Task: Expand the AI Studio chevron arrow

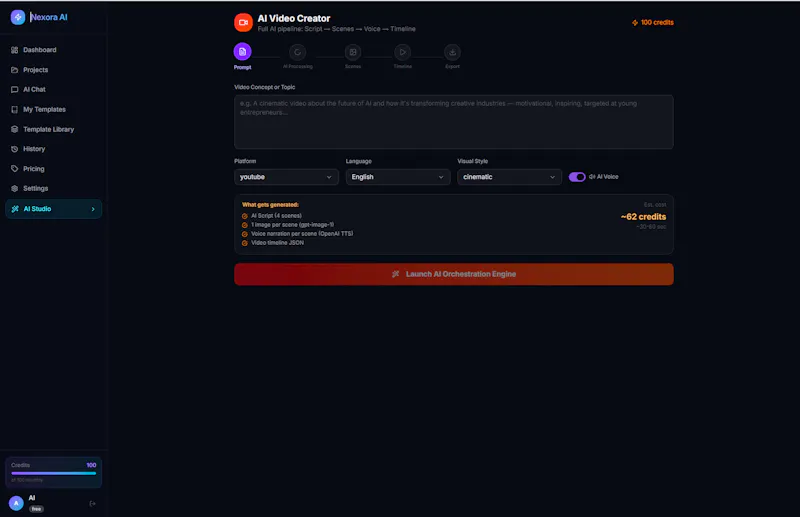Action: tap(93, 209)
